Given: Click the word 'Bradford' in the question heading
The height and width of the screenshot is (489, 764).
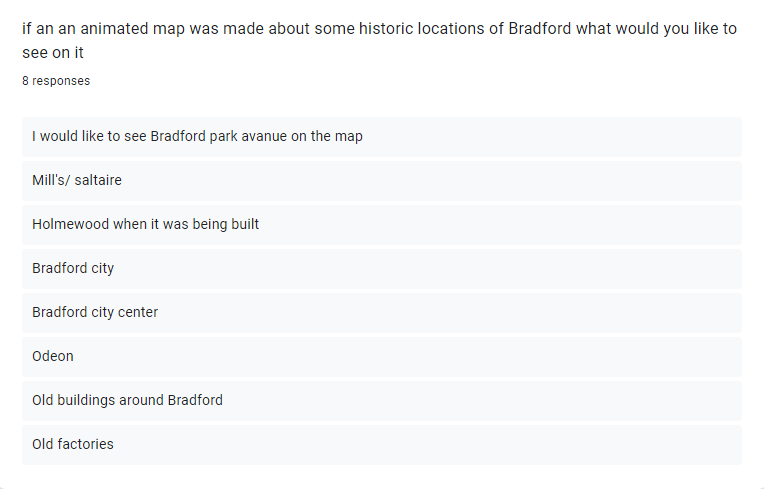Looking at the screenshot, I should coord(539,29).
